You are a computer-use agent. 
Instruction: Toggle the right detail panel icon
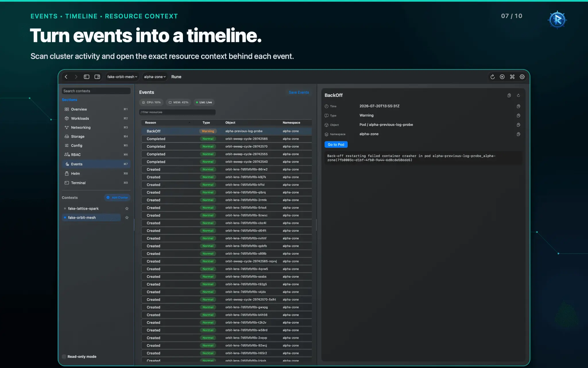[x=97, y=77]
